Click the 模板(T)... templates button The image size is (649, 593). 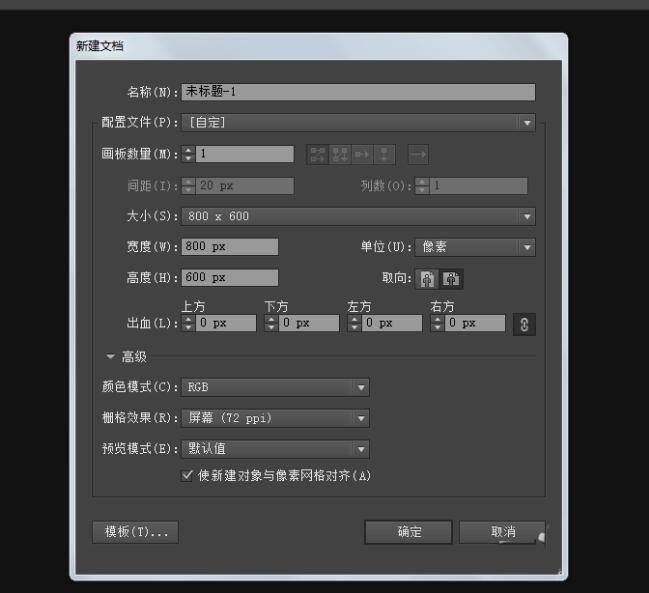(x=136, y=532)
